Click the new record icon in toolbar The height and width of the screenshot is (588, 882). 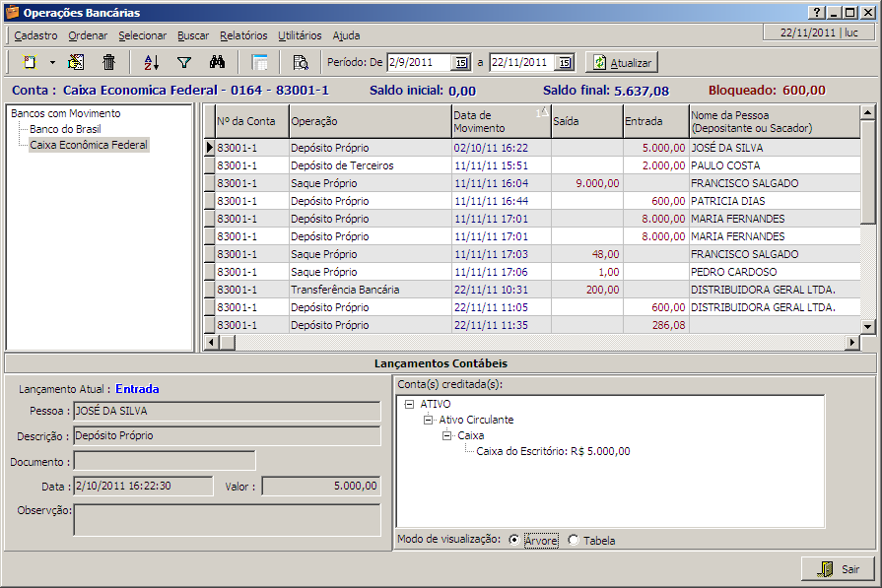[x=30, y=62]
